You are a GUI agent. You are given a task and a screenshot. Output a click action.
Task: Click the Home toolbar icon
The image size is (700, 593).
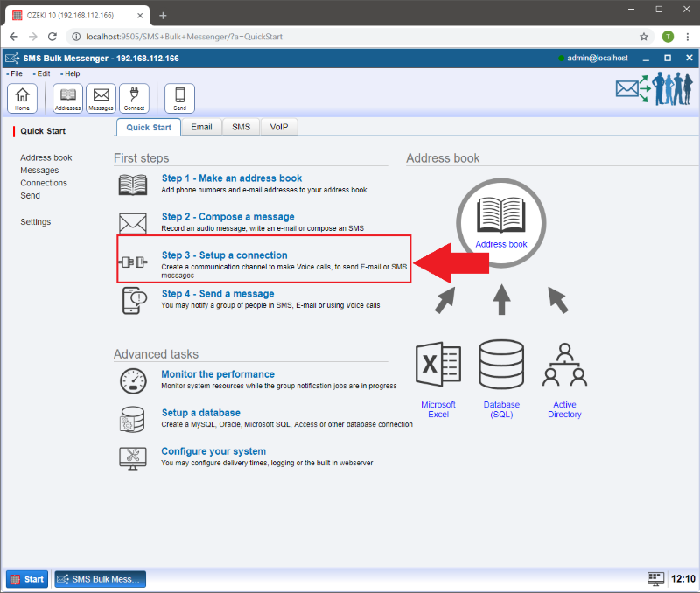[x=22, y=97]
